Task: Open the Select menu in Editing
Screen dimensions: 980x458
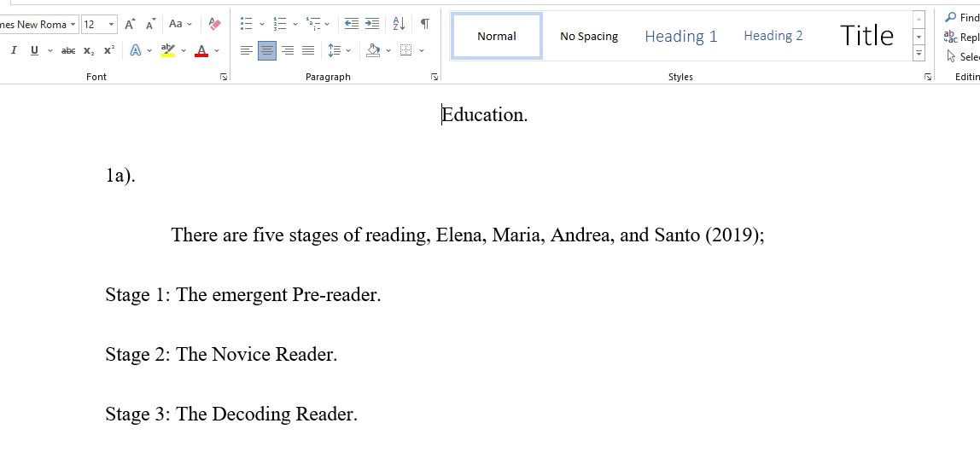Action: point(963,57)
